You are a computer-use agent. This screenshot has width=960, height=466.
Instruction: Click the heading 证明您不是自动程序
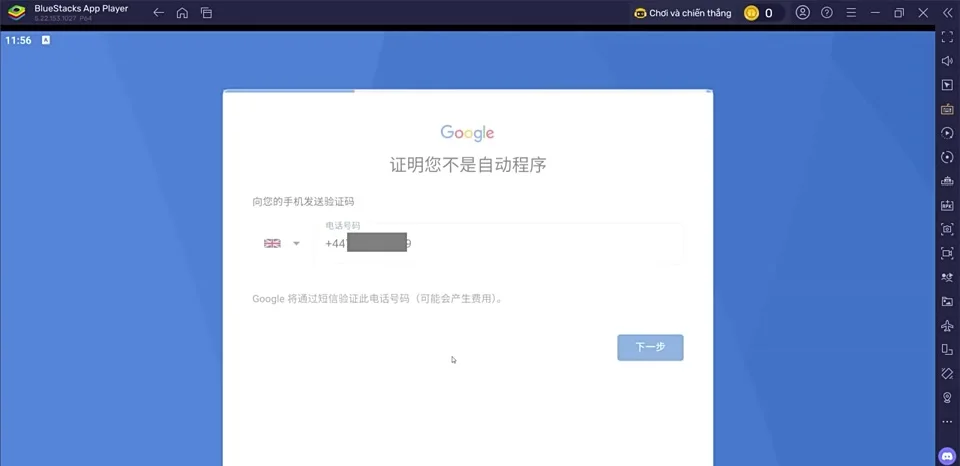point(468,164)
